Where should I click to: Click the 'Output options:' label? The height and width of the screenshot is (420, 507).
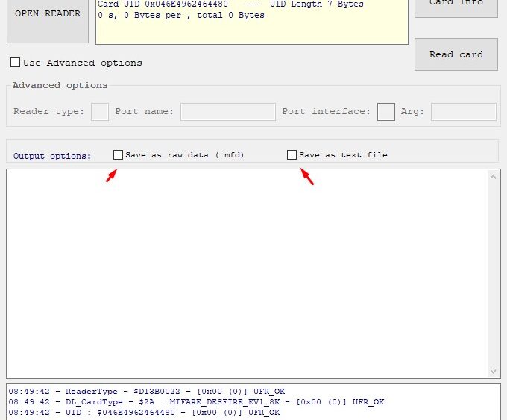[52, 156]
